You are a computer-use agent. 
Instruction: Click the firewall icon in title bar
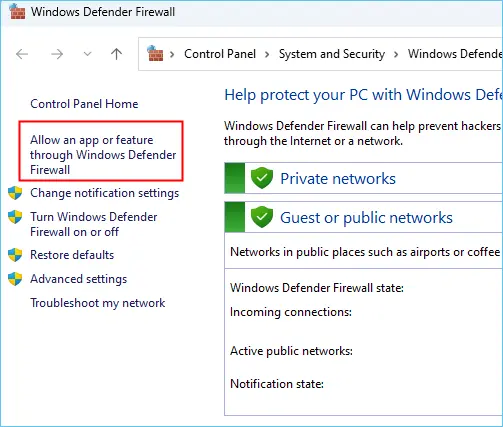[17, 12]
